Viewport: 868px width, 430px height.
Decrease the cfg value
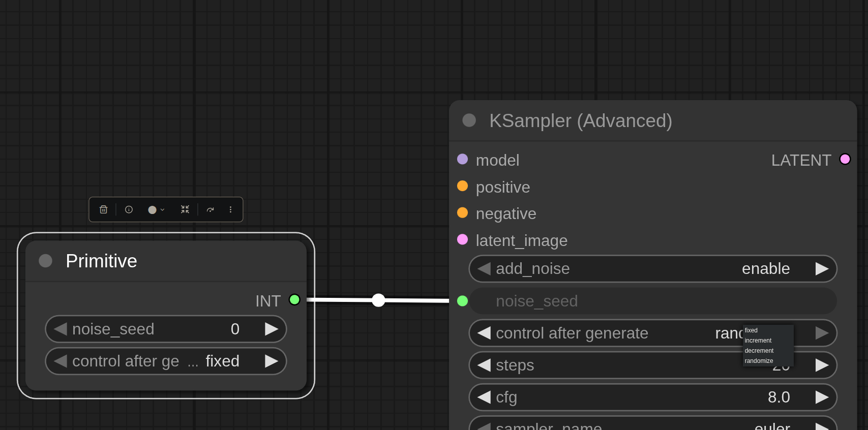point(484,397)
